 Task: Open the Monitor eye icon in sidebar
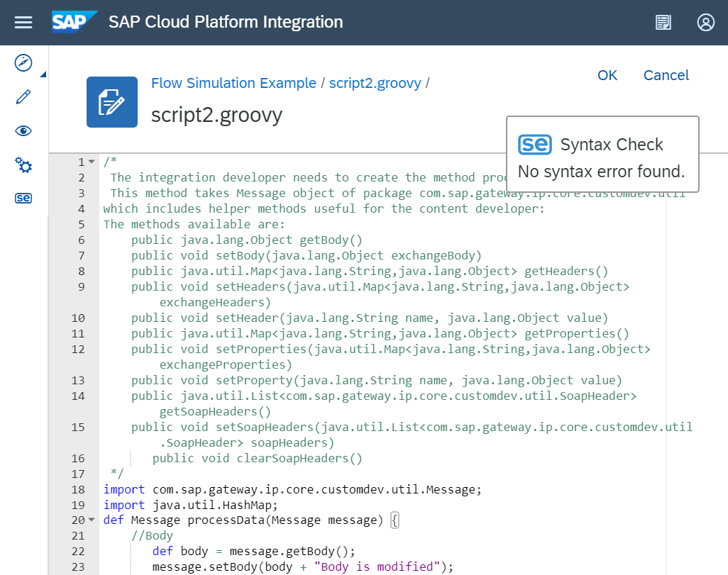23,131
